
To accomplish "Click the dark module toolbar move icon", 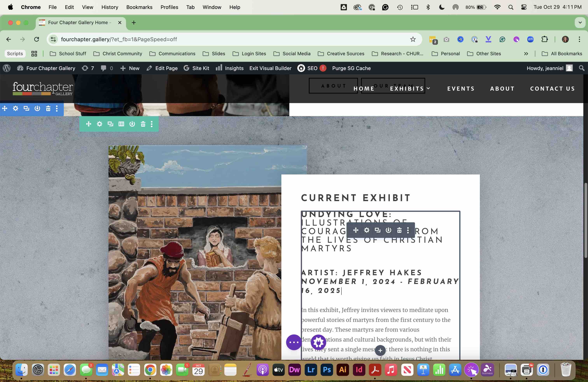I will pos(355,230).
